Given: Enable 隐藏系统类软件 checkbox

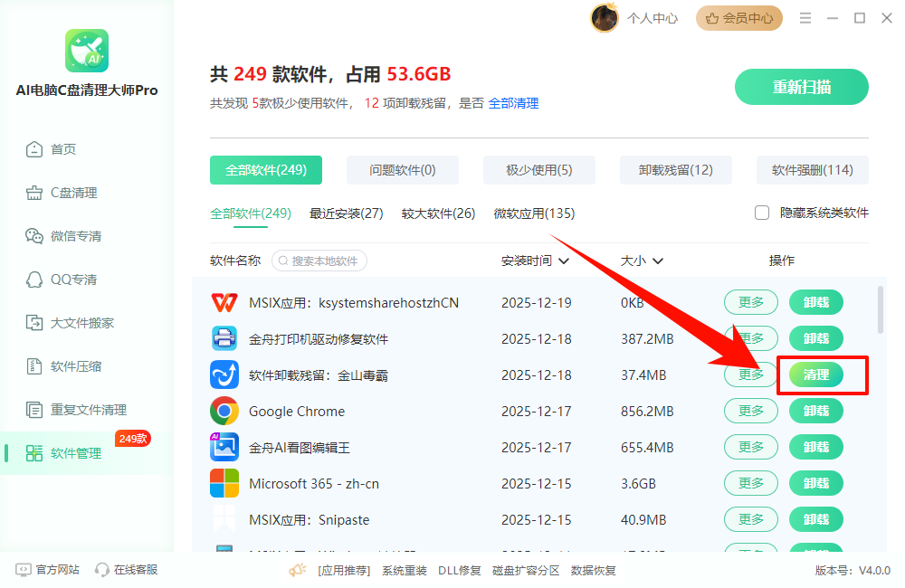Looking at the screenshot, I should (x=761, y=212).
